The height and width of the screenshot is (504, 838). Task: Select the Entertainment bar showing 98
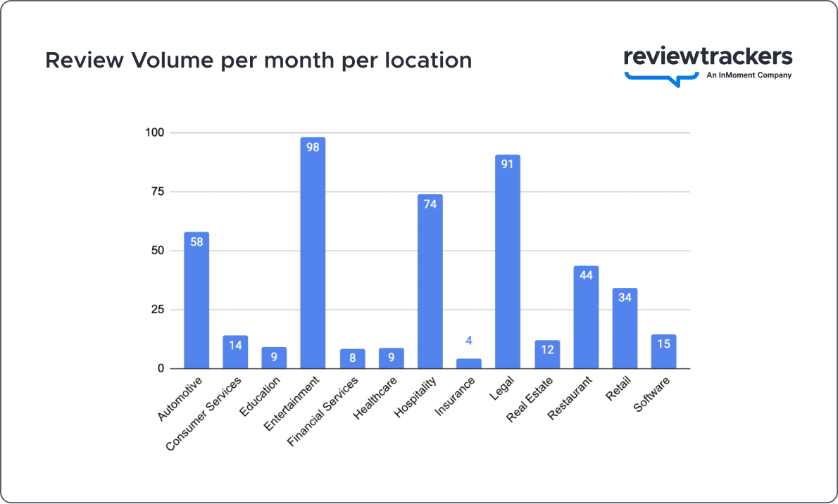[312, 253]
